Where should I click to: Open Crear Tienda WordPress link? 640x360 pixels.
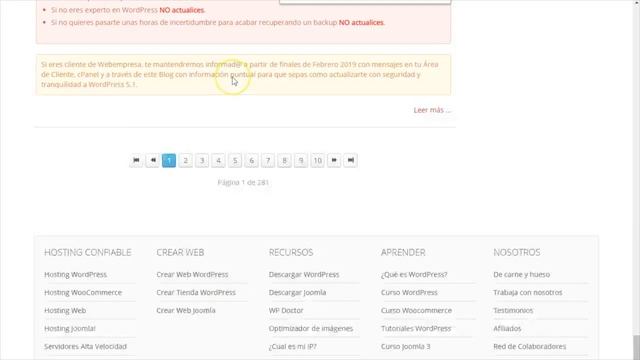(196, 292)
